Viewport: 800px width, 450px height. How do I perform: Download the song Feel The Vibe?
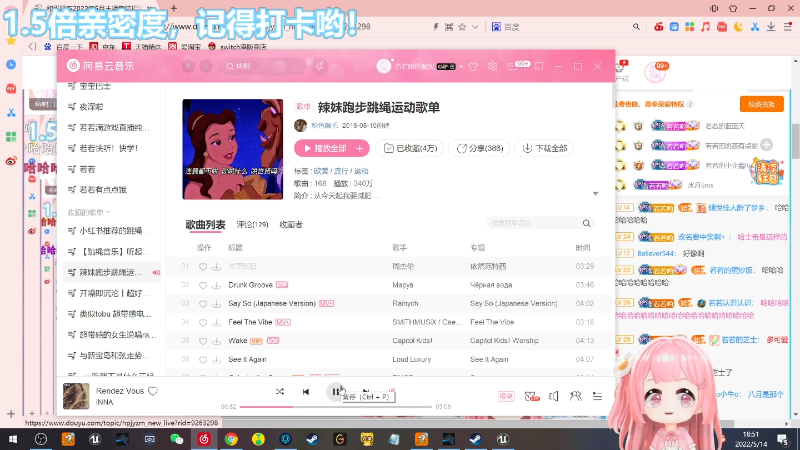point(217,322)
